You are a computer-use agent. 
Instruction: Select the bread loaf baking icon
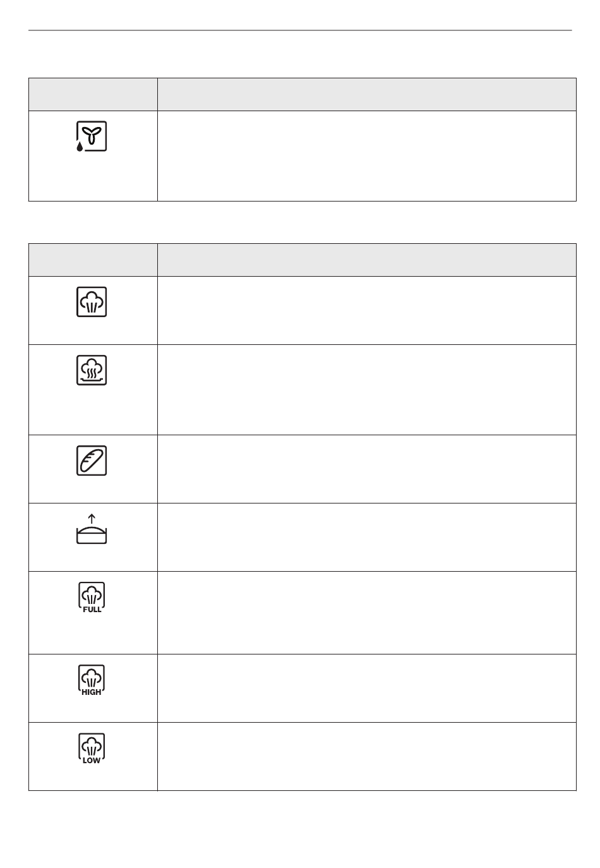[x=92, y=461]
